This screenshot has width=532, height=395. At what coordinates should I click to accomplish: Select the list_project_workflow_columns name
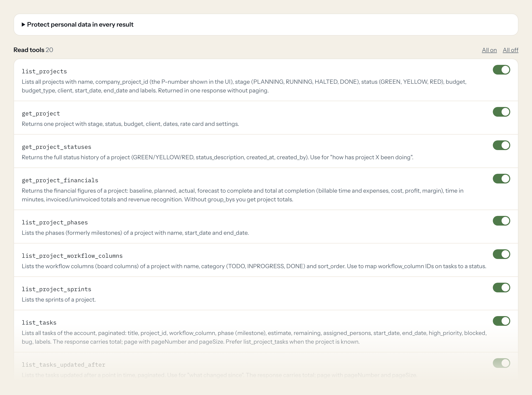click(x=72, y=256)
